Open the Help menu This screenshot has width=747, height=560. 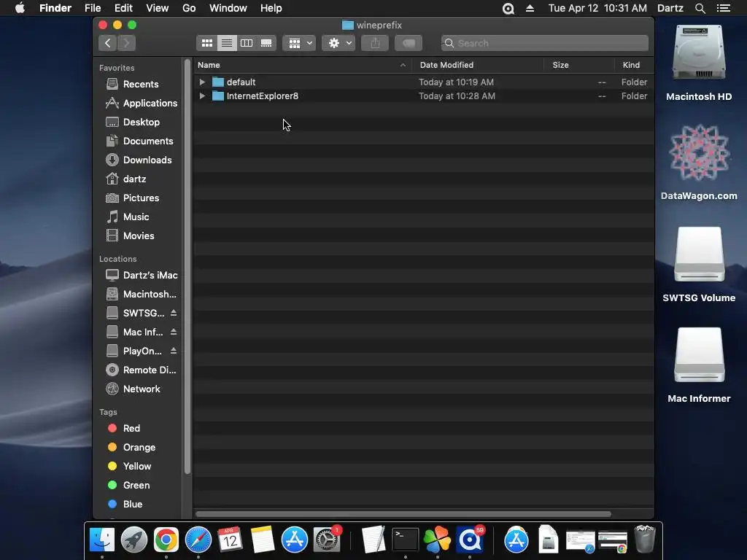coord(271,8)
